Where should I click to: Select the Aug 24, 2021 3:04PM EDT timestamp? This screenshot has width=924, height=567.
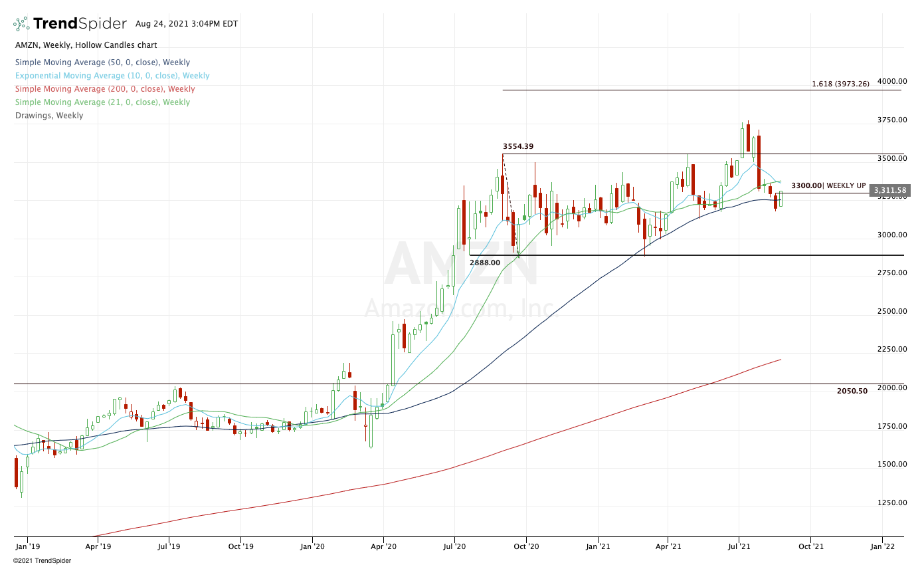[187, 24]
